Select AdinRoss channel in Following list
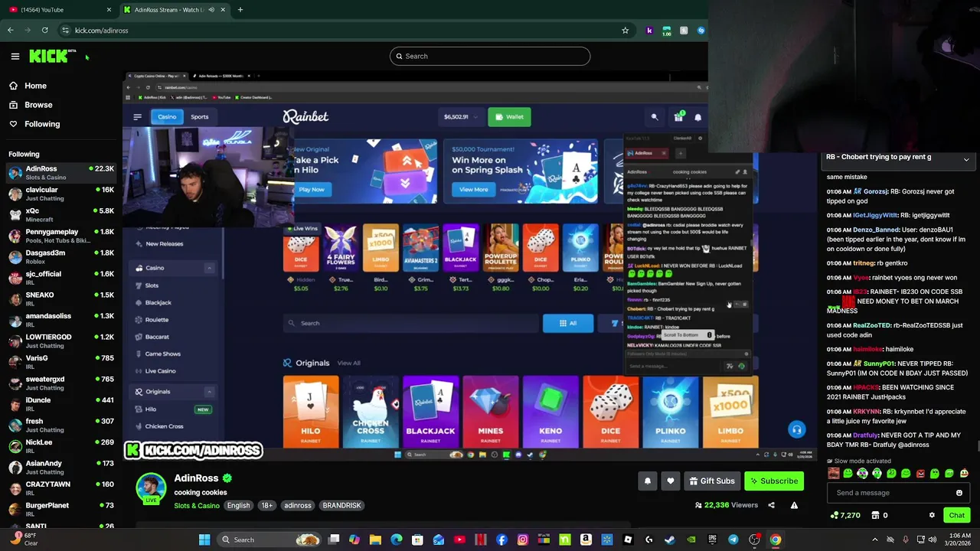 pos(61,173)
